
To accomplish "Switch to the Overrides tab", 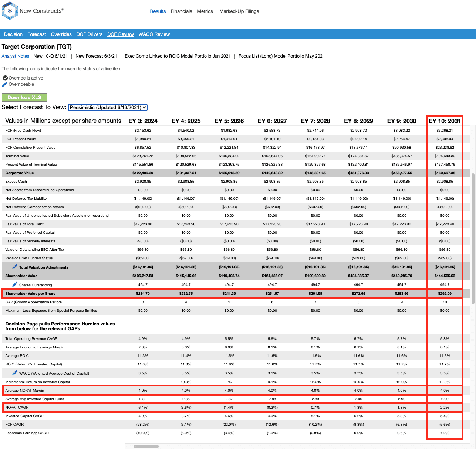I will pyautogui.click(x=61, y=34).
